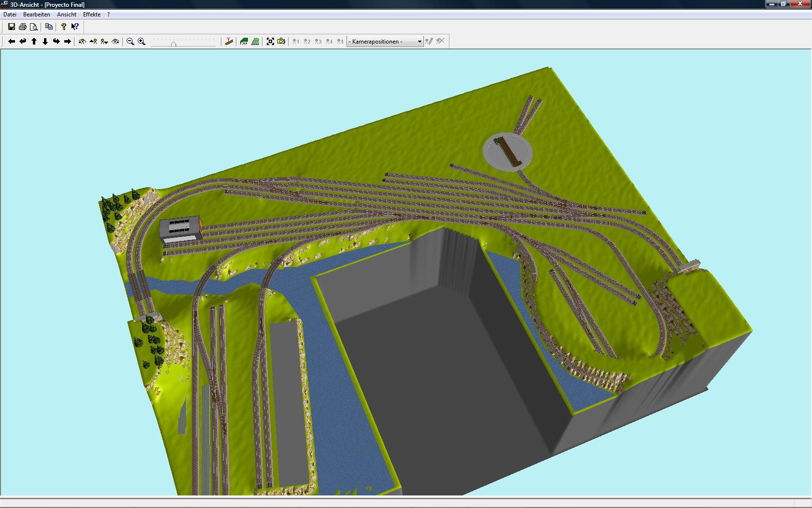812x508 pixels.
Task: Click the turntable in 3D view
Action: pyautogui.click(x=507, y=151)
